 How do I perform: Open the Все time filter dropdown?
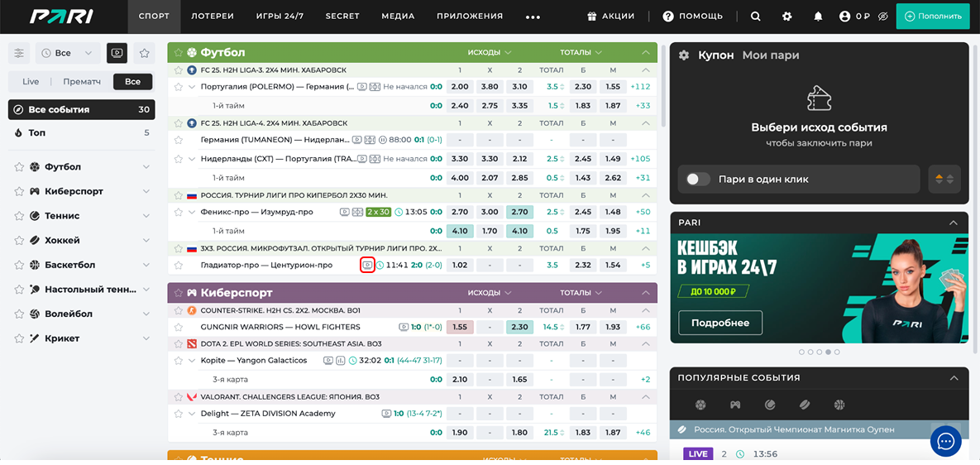pos(68,53)
